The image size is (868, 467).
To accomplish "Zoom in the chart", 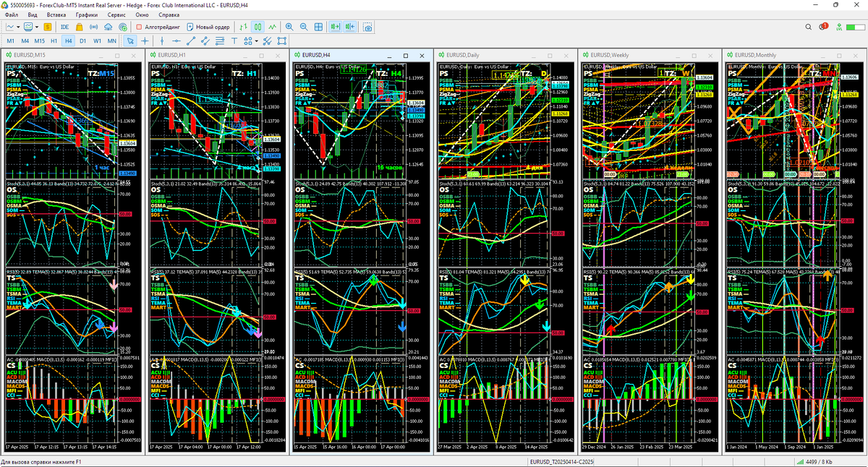I will coord(289,27).
